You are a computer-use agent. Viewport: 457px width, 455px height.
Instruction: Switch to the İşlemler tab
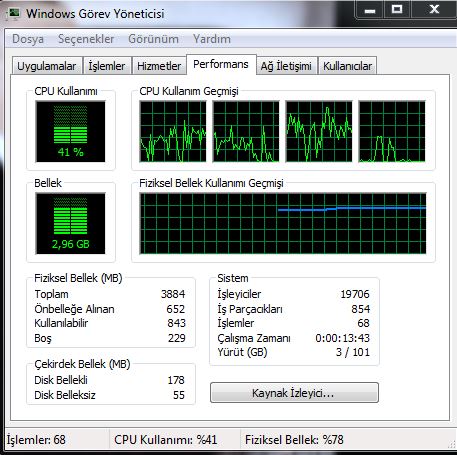coord(107,66)
